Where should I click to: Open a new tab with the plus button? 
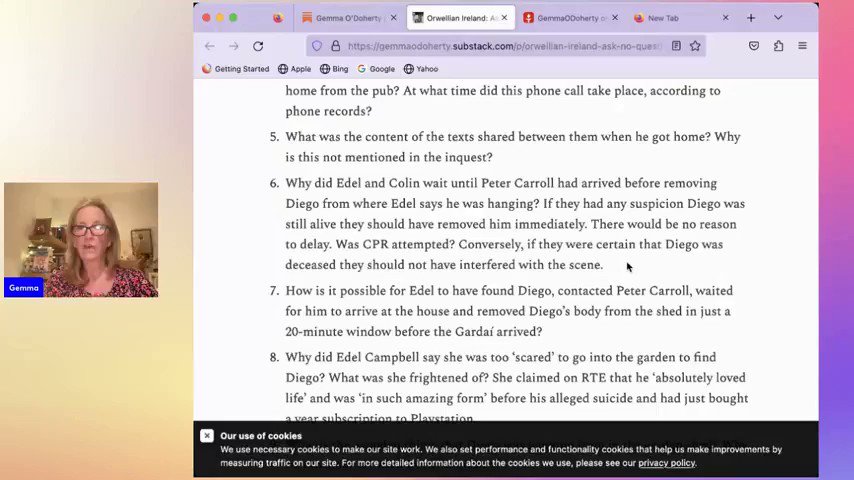751,18
